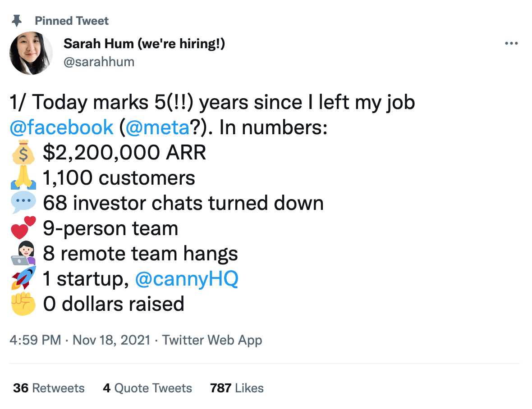This screenshot has height=409, width=532.
Task: Open the more options ellipsis menu
Action: tap(512, 43)
